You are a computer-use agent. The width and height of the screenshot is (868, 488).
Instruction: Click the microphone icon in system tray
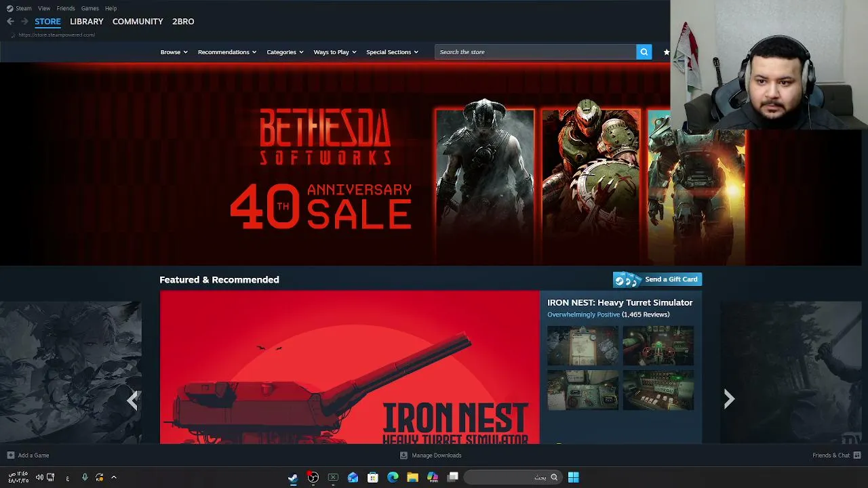85,478
